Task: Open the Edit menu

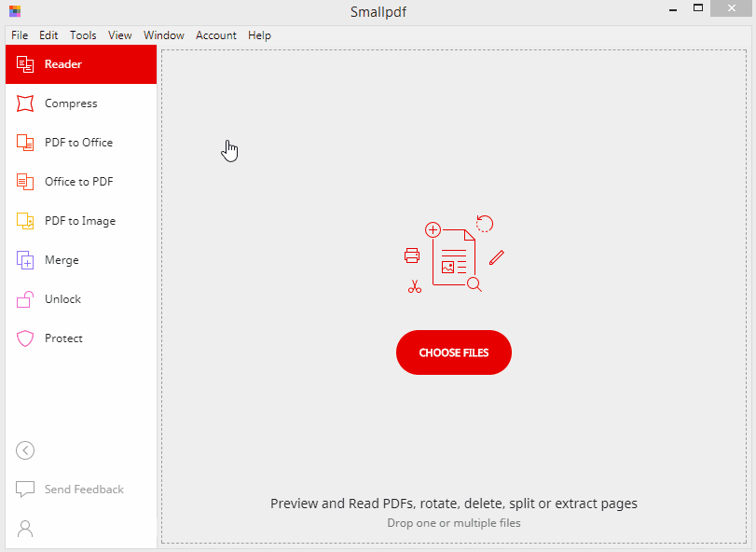Action: [x=48, y=35]
